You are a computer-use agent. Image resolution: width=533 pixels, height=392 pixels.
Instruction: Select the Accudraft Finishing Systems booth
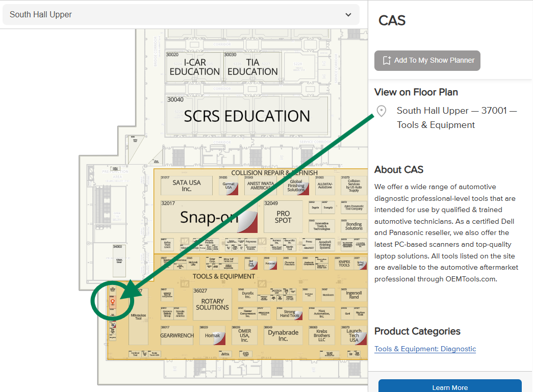[325, 245]
